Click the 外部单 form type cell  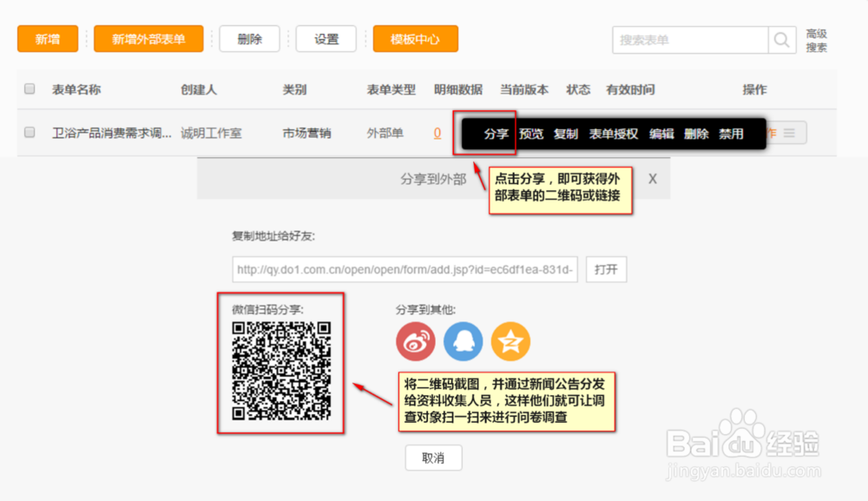pyautogui.click(x=385, y=133)
